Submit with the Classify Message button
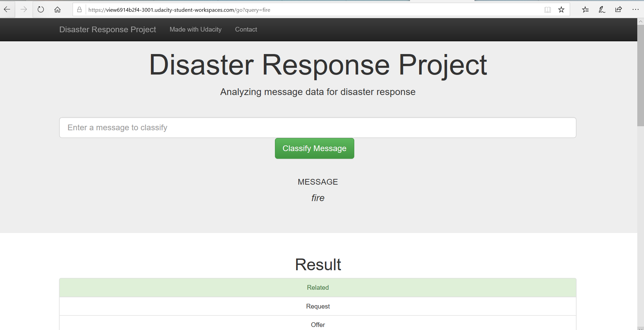The width and height of the screenshot is (644, 330). [315, 148]
